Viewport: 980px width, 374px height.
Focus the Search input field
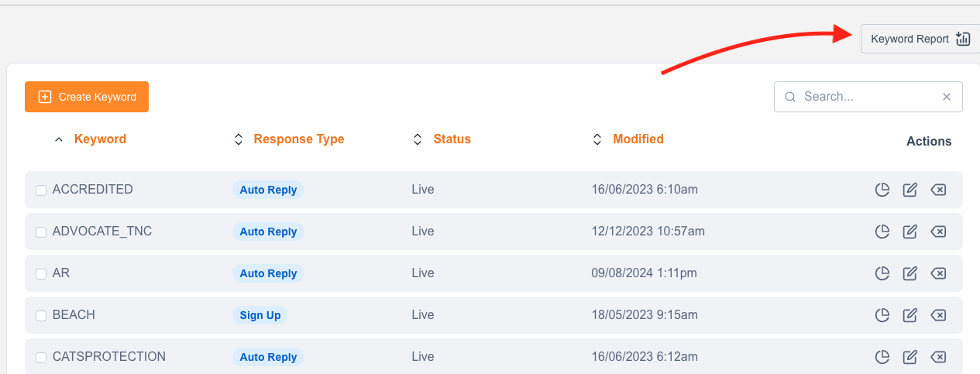[x=864, y=97]
